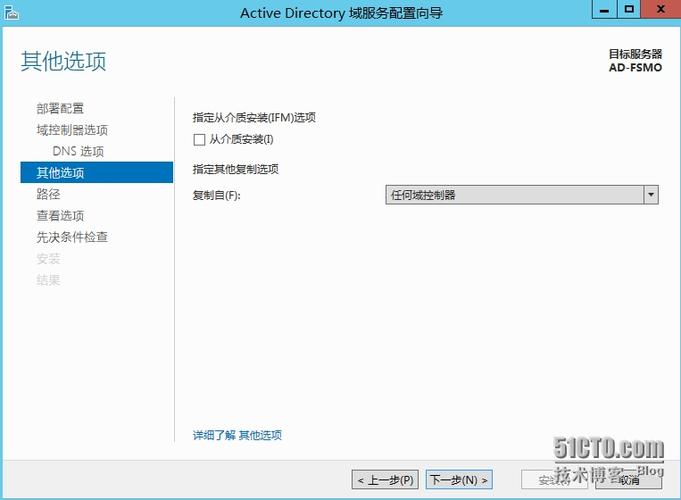This screenshot has height=500, width=681.
Task: Open the 先决条件检查 step
Action: 72,237
